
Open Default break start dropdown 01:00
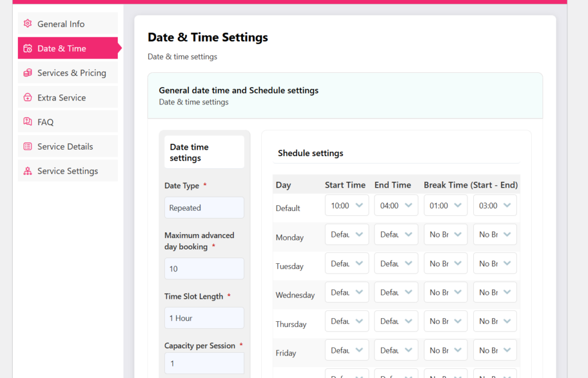point(446,205)
